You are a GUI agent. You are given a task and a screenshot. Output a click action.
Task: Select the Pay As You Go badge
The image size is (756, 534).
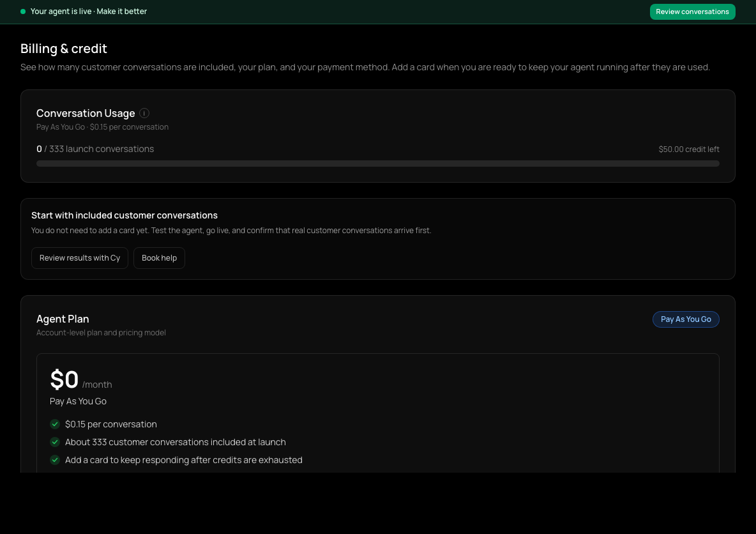(x=686, y=319)
